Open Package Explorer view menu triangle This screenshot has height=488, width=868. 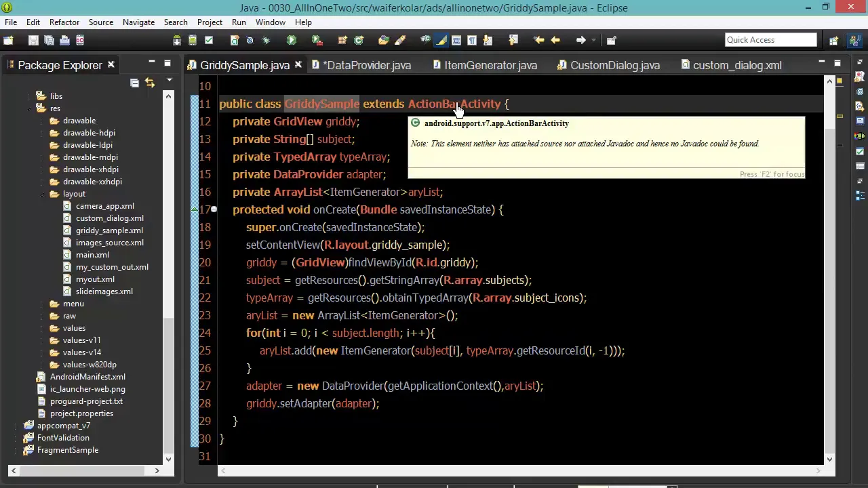click(x=169, y=81)
